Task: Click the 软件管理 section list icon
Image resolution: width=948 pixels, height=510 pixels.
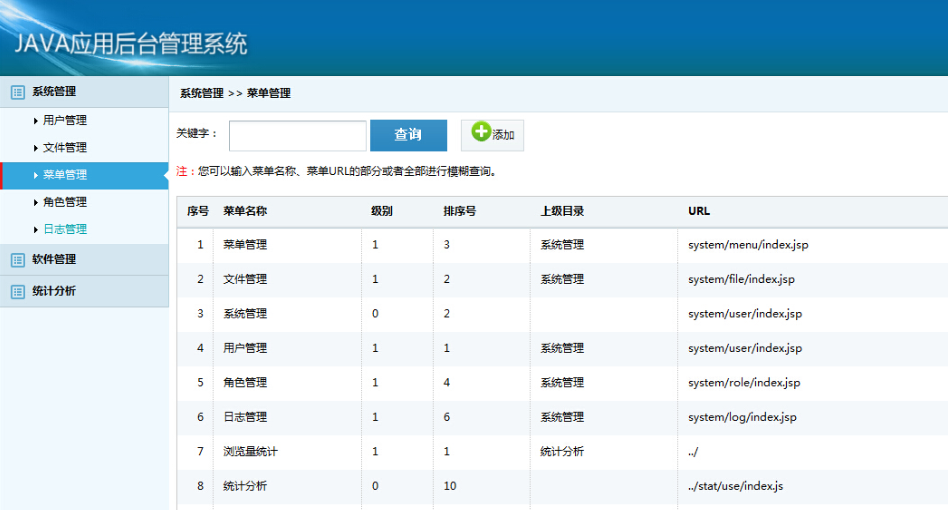Action: [x=17, y=260]
